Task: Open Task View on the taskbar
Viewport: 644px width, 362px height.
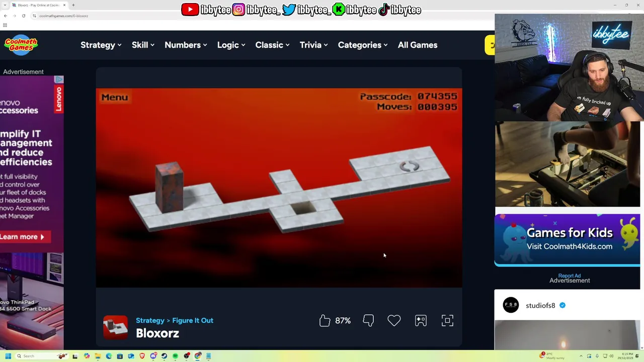Action: point(75,356)
